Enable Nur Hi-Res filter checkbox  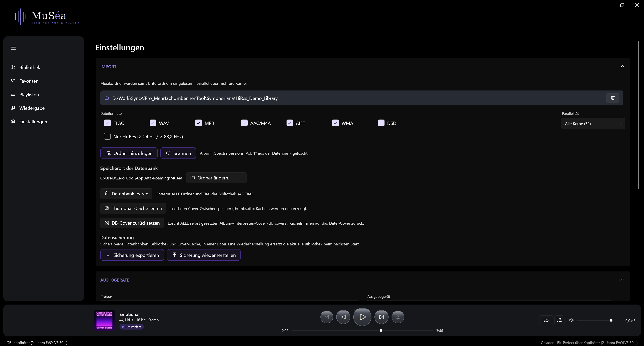107,136
